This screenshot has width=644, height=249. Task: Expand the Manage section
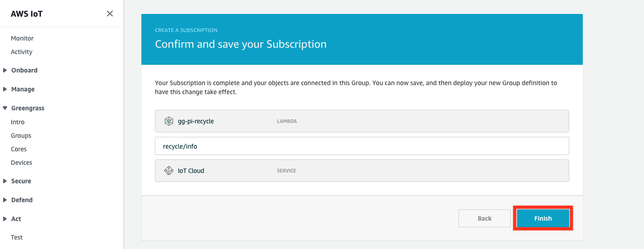5,89
